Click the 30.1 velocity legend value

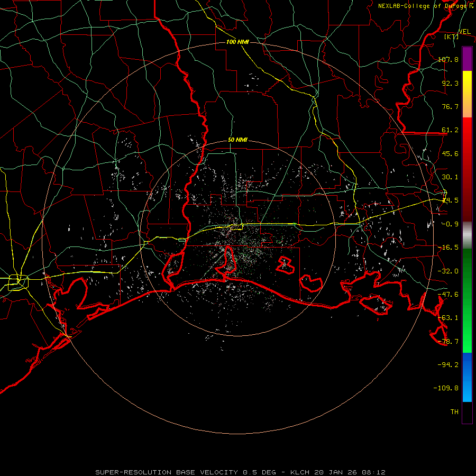pos(450,177)
